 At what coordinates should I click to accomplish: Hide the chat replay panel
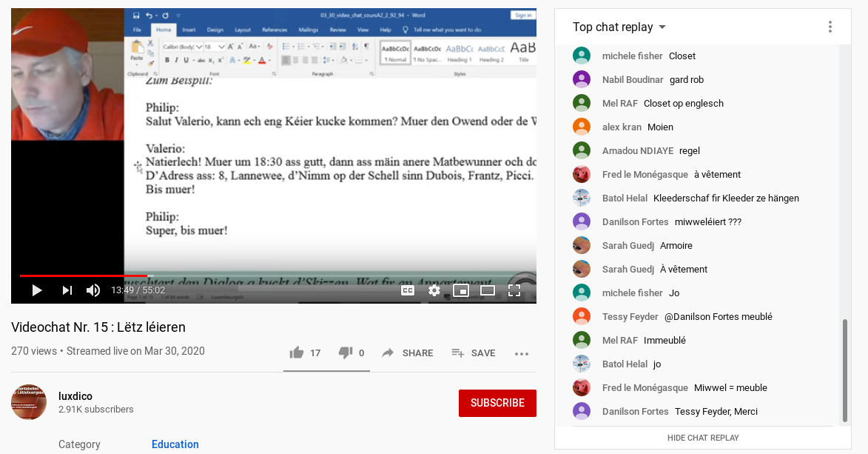702,438
